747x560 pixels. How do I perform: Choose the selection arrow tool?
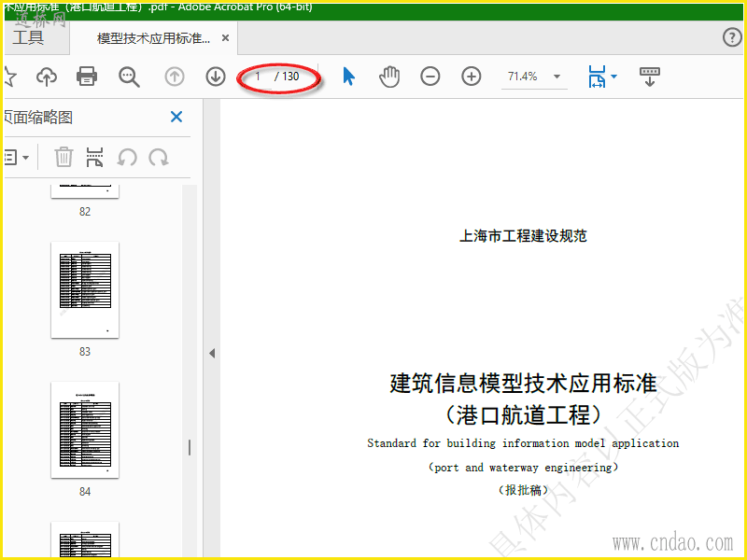point(348,77)
